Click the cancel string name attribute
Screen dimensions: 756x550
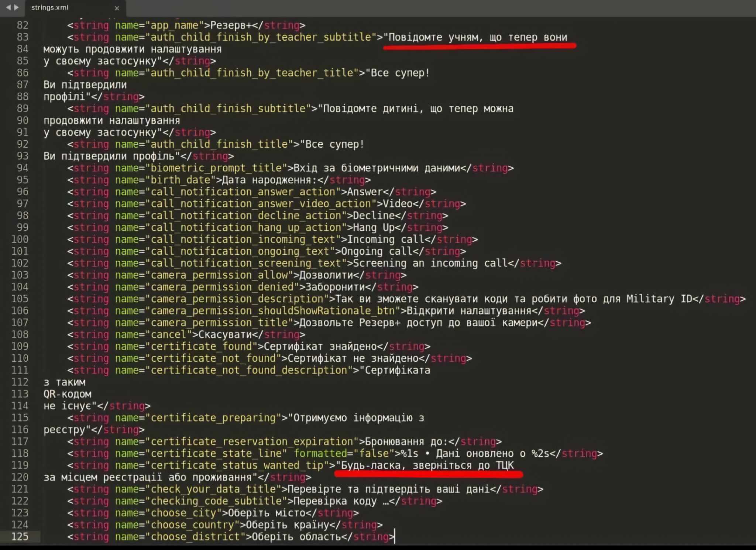[x=168, y=335]
